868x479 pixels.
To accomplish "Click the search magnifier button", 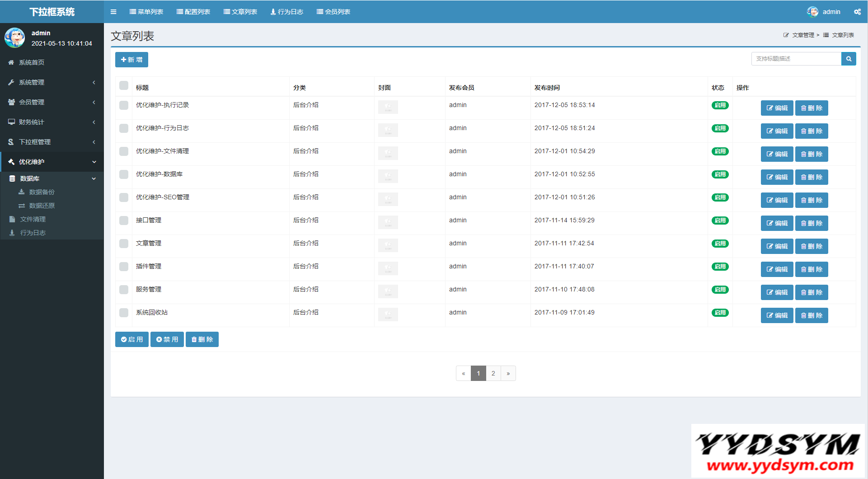I will [x=849, y=59].
